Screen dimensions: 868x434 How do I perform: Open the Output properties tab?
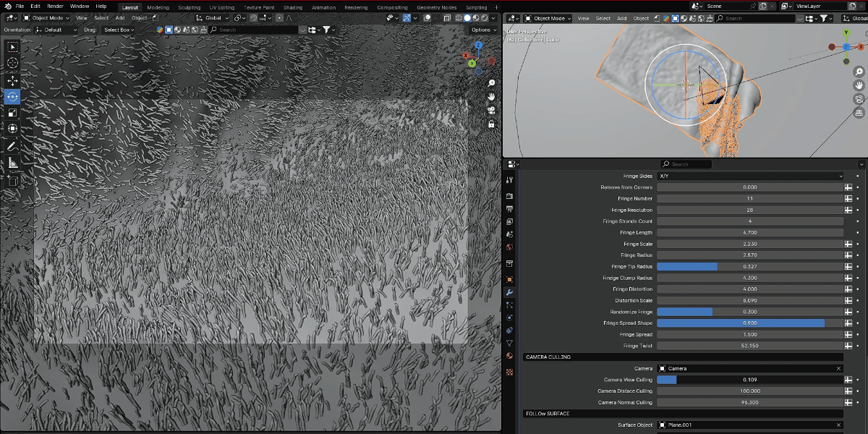[x=509, y=209]
